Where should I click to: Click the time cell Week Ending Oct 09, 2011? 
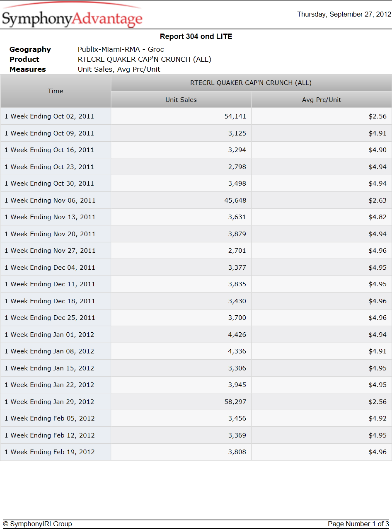coord(56,133)
